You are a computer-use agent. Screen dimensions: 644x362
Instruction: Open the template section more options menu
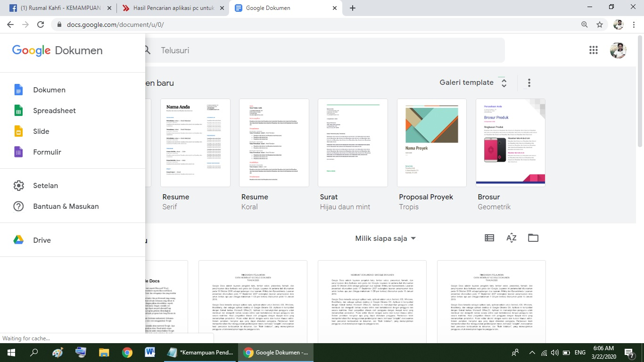(x=529, y=83)
